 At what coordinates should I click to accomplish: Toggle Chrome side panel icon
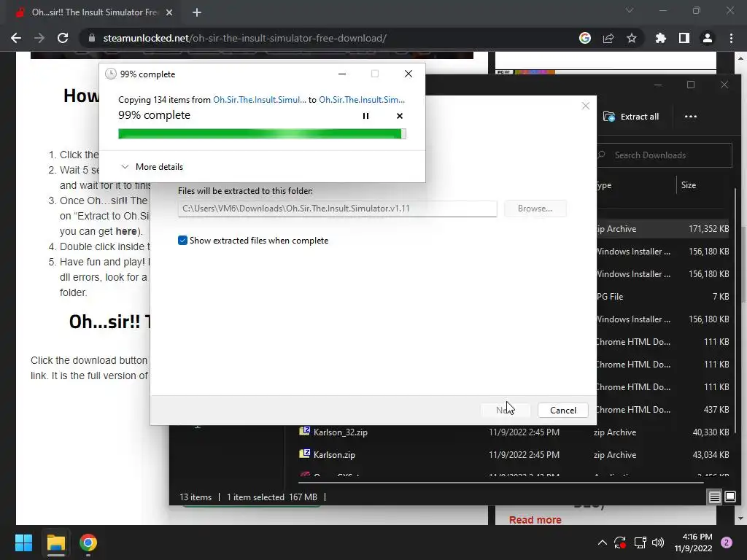pyautogui.click(x=684, y=38)
